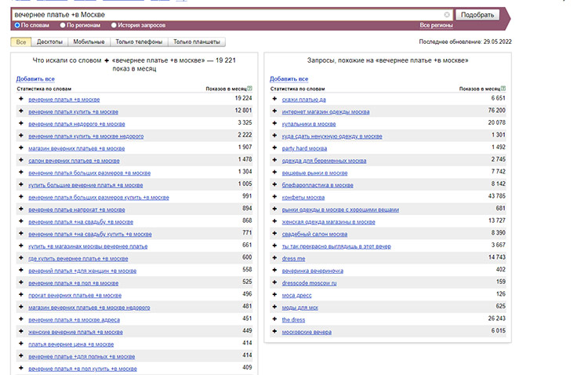588x375 pixels.
Task: Open link 'ты так прекрасно выглядишь в этот вечер'
Action: [x=336, y=246]
